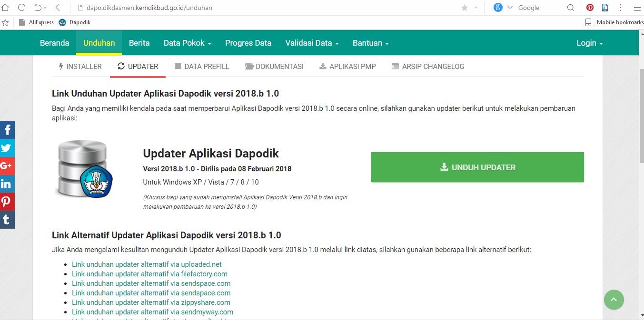Open the browser hamburger menu icon

click(636, 8)
